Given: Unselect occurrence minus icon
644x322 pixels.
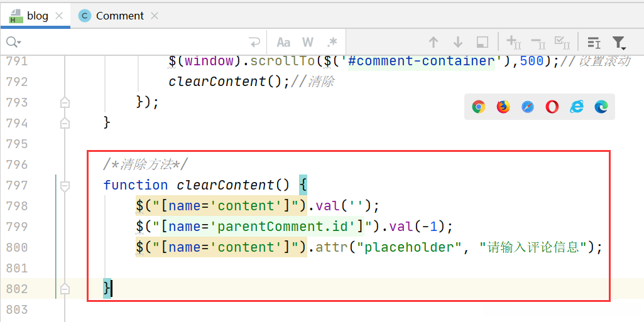Looking at the screenshot, I should pos(538,42).
